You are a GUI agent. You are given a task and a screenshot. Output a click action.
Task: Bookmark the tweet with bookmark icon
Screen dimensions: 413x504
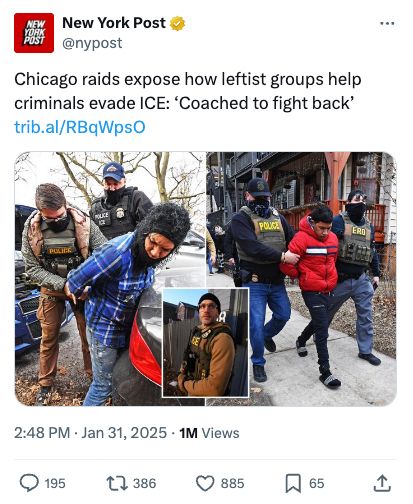click(293, 483)
